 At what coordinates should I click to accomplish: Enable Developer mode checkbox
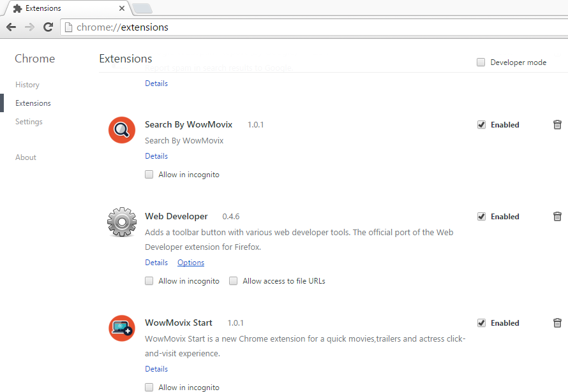(481, 62)
